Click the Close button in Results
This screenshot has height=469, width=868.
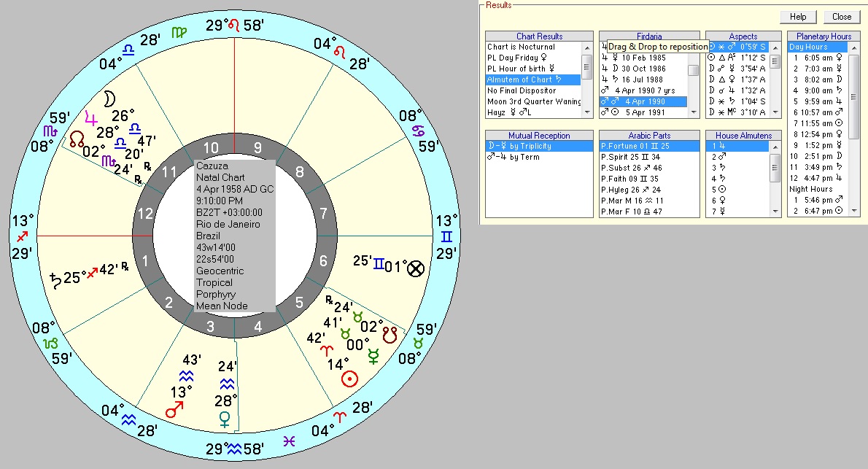(x=842, y=17)
